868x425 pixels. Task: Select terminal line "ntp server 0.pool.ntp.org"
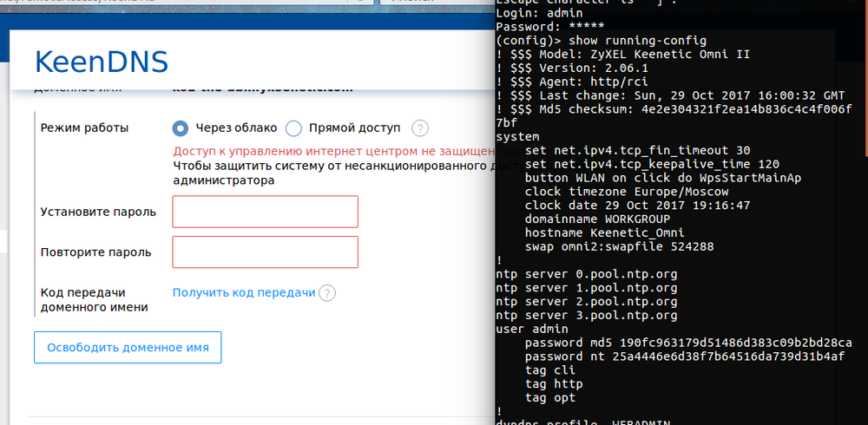(587, 274)
